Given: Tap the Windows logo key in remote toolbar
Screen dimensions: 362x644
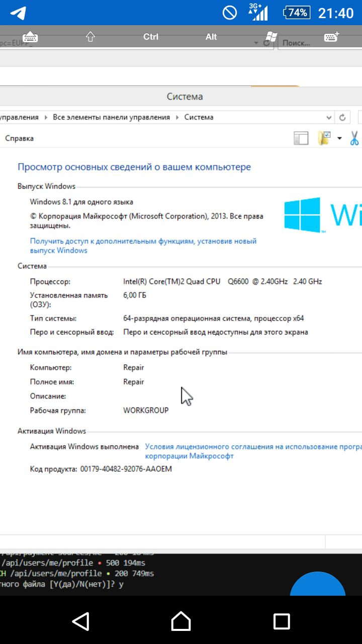Looking at the screenshot, I should [271, 37].
